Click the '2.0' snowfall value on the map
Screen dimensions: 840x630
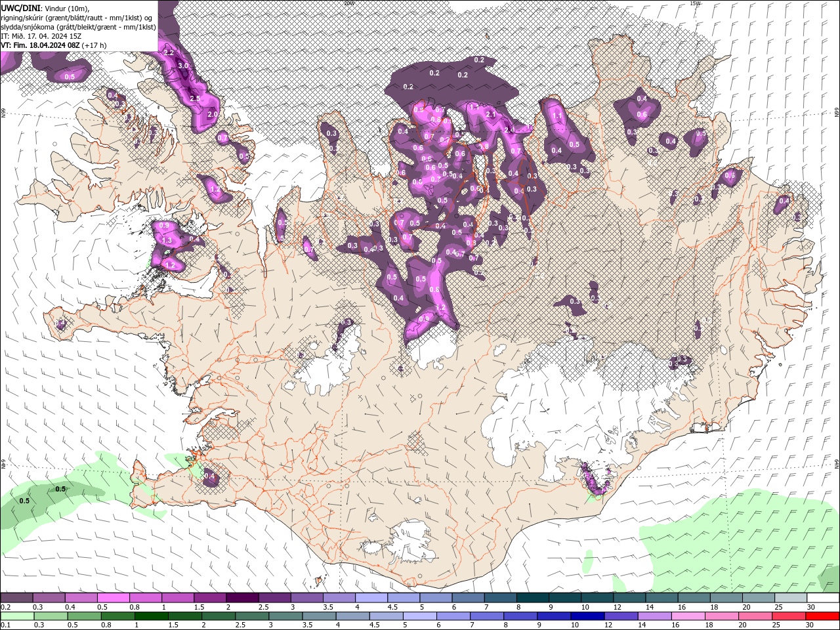click(213, 114)
